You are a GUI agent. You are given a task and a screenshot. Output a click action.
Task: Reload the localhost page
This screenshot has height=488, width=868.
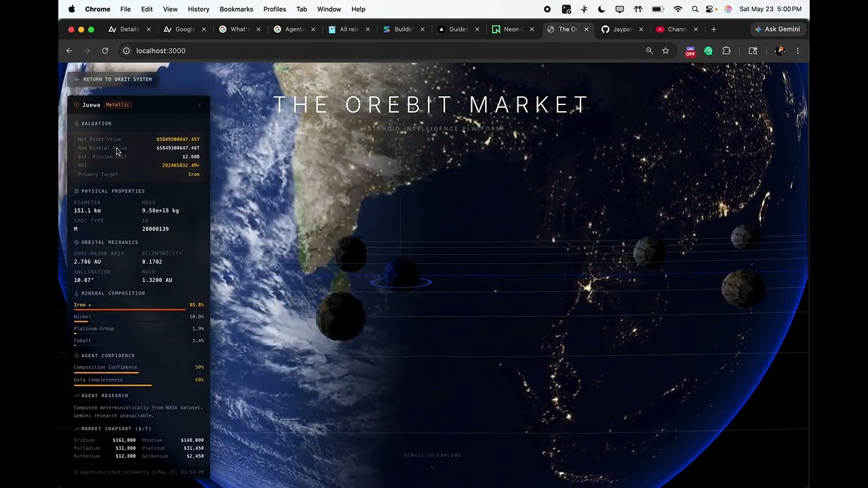(x=105, y=51)
